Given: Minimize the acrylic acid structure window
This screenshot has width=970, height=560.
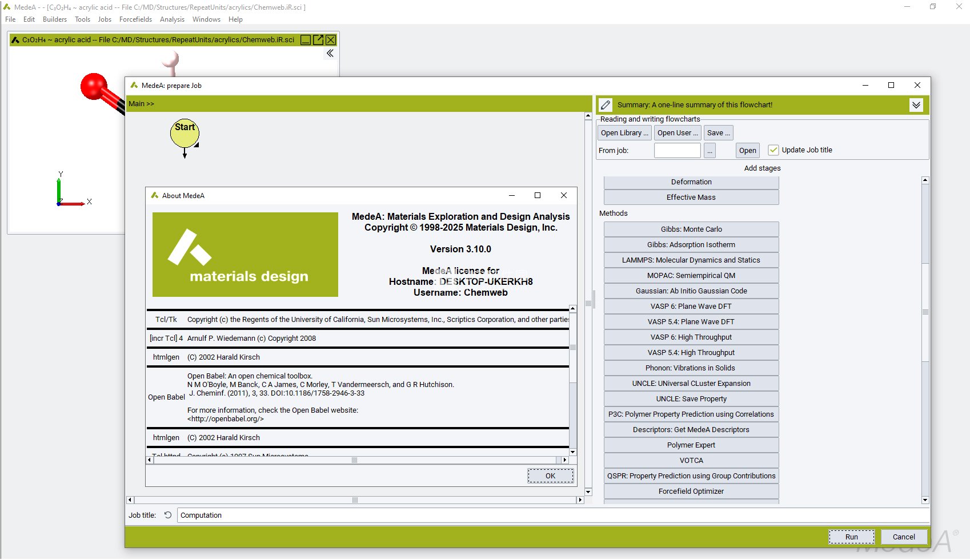Looking at the screenshot, I should (306, 40).
